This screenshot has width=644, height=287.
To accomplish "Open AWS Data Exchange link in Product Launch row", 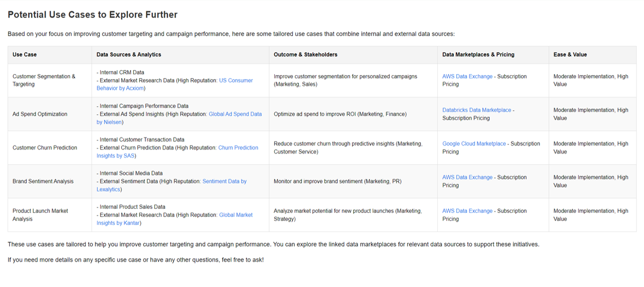I will (x=467, y=211).
